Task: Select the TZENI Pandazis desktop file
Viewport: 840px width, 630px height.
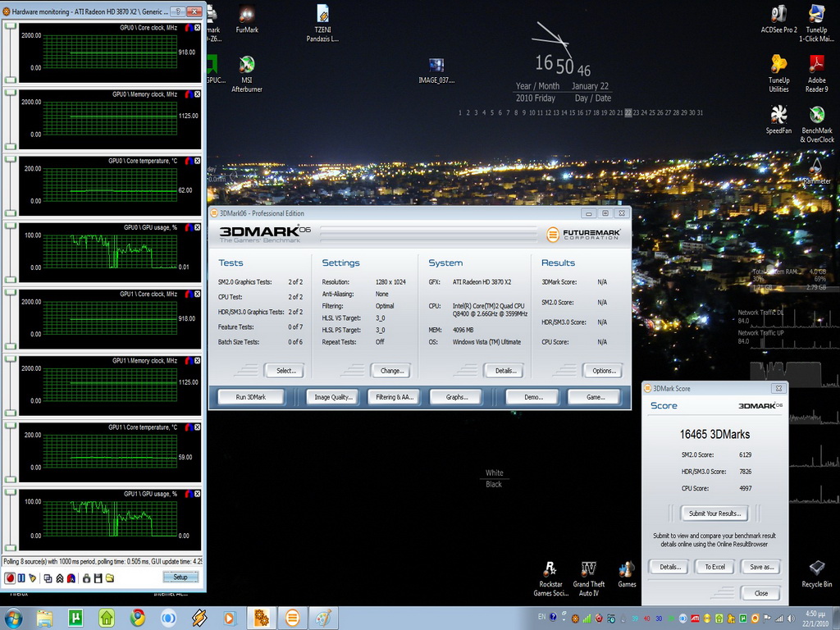Action: [322, 24]
